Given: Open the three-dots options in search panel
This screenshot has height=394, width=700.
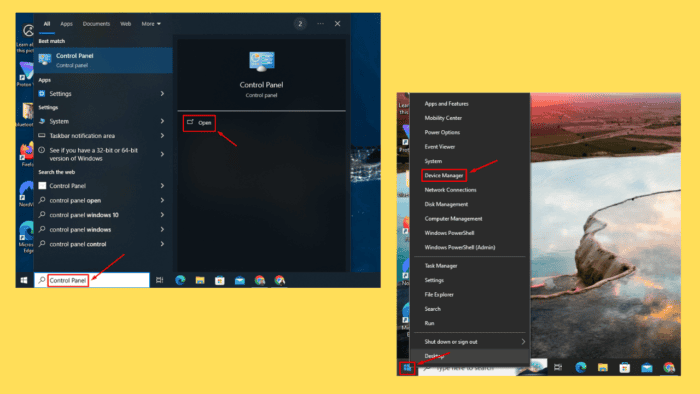Looking at the screenshot, I should [321, 24].
